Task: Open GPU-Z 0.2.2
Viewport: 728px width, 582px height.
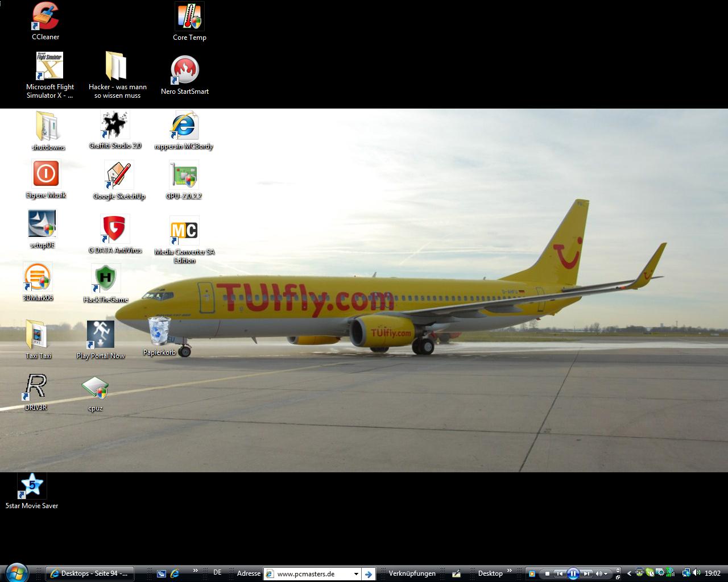Action: pyautogui.click(x=184, y=180)
